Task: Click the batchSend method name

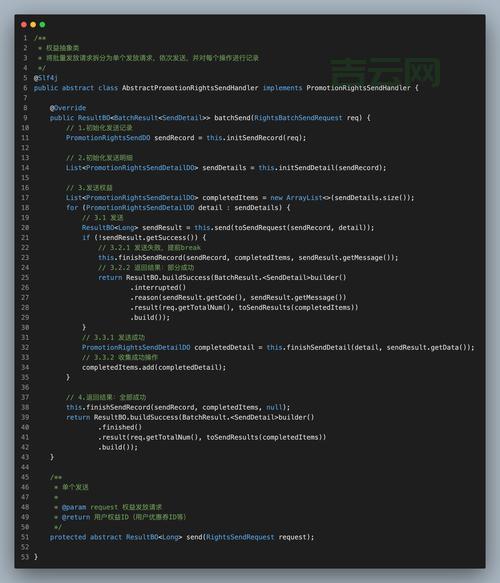Action: click(232, 118)
